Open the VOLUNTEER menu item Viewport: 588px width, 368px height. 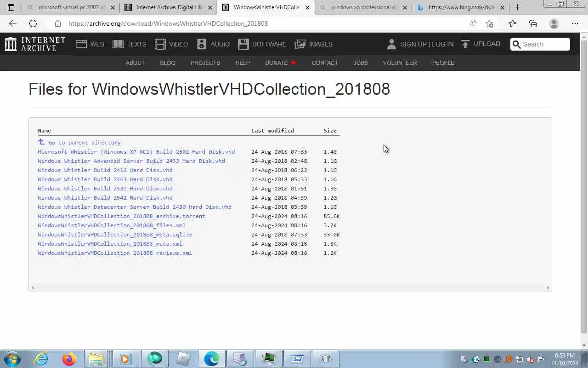coord(400,63)
